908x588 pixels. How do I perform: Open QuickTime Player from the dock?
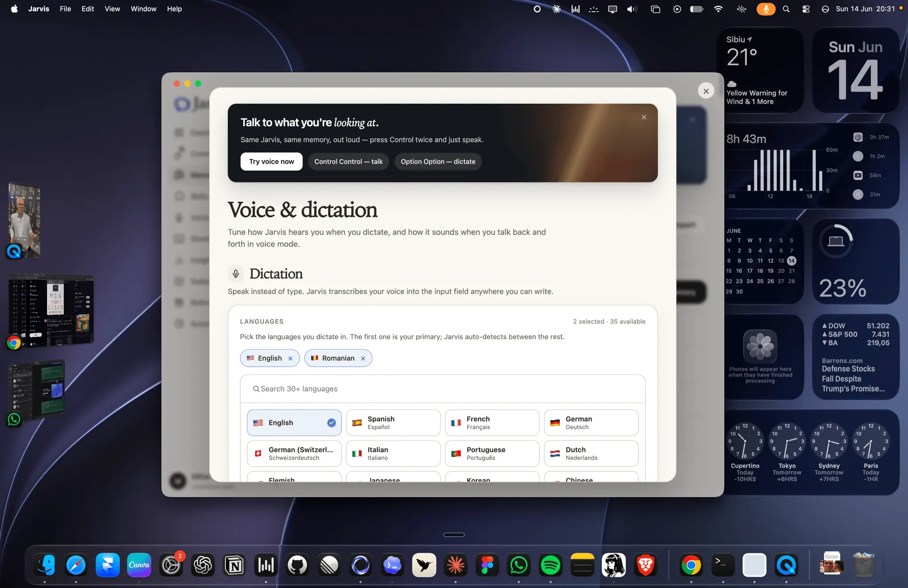[787, 565]
